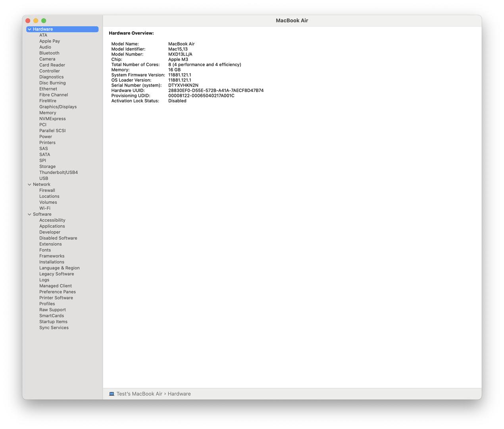Viewport: 504px width, 429px height.
Task: Select Printers in sidebar
Action: point(47,143)
